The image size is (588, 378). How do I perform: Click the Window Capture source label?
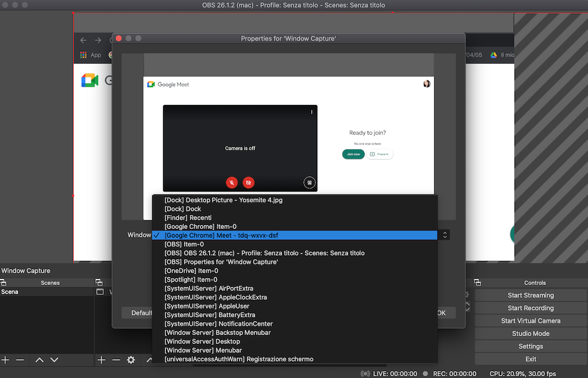[25, 271]
